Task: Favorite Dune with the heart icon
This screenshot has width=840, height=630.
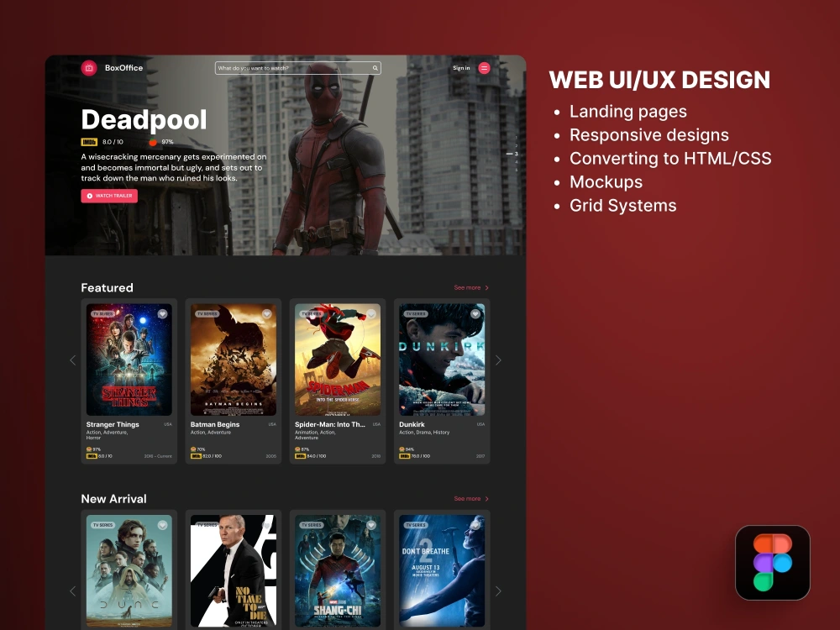Action: tap(162, 526)
